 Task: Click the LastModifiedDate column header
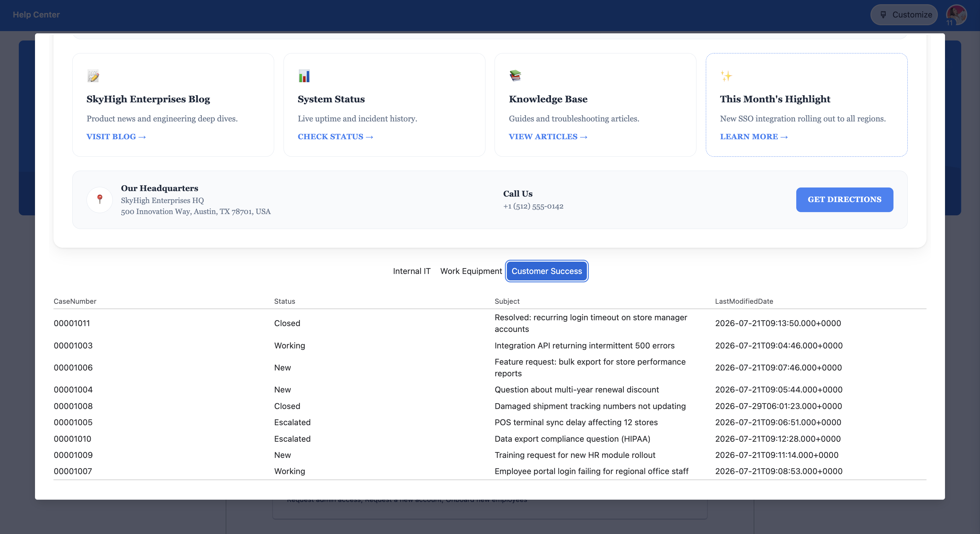744,301
